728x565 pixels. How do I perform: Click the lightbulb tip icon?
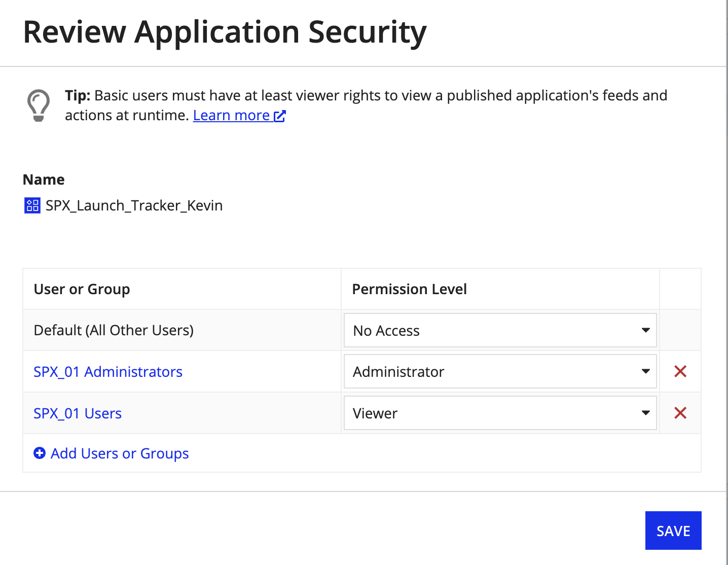(x=39, y=105)
